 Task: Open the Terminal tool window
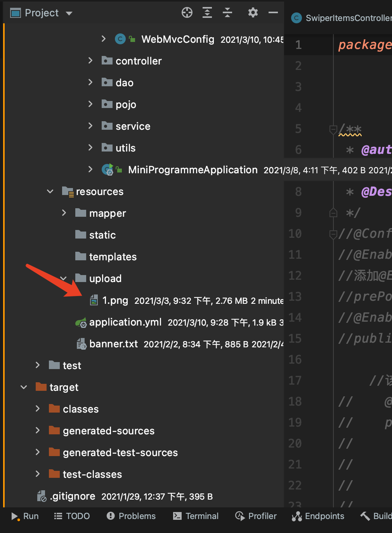point(196,516)
